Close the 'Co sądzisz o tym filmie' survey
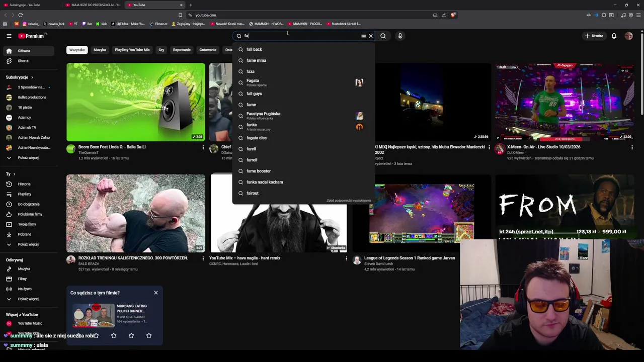The image size is (644, 362). (x=156, y=293)
